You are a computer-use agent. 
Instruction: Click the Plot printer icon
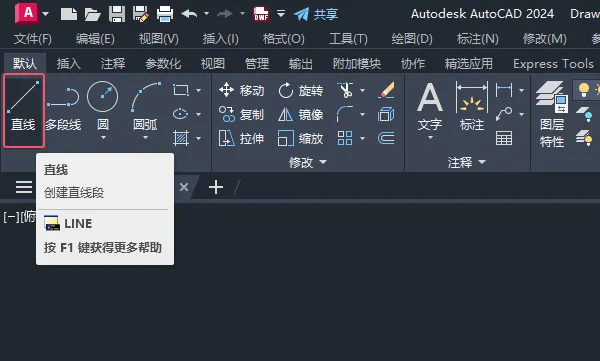[165, 14]
